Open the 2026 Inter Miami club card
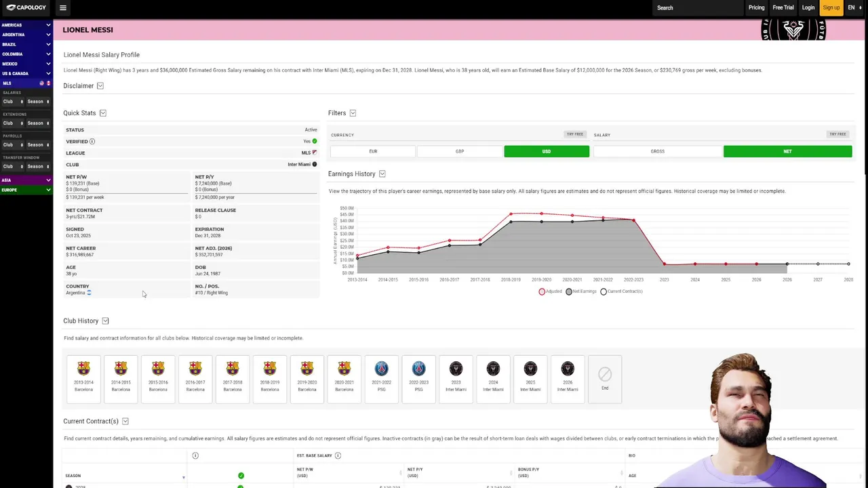 568,379
